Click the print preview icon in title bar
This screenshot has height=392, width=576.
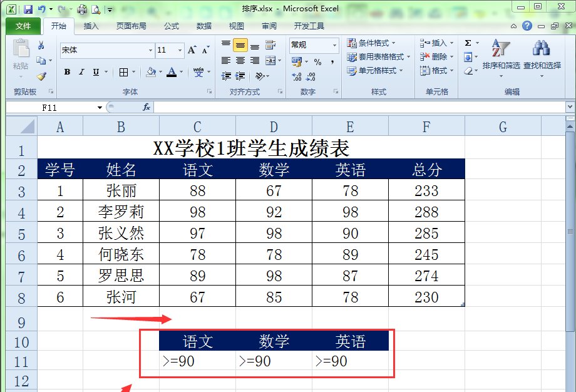pos(96,9)
